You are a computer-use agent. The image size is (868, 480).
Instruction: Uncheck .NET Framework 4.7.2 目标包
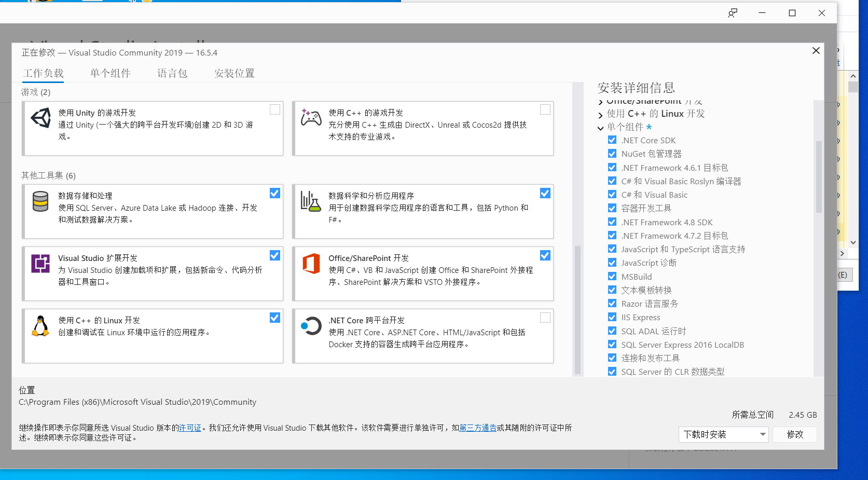[x=612, y=235]
